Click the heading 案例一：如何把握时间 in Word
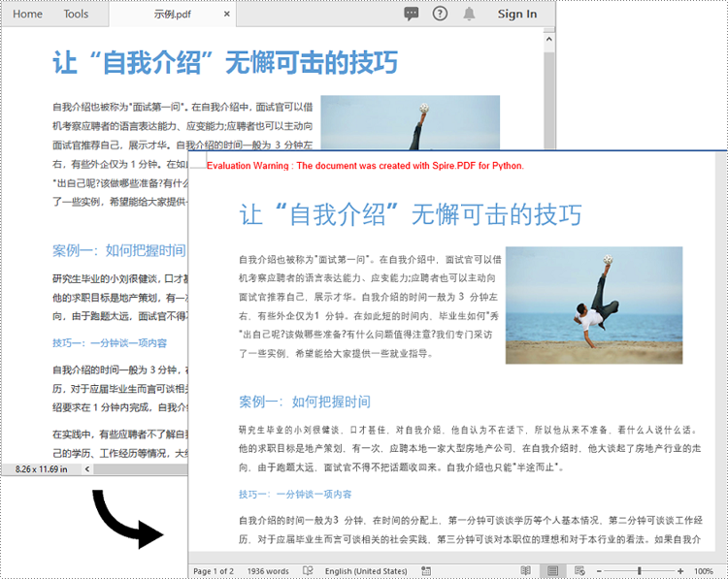 305,402
